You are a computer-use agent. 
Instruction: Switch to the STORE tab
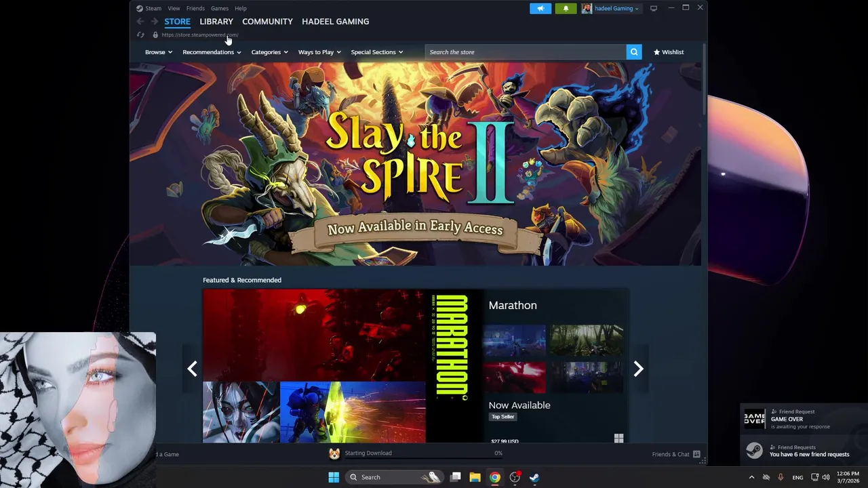[177, 22]
